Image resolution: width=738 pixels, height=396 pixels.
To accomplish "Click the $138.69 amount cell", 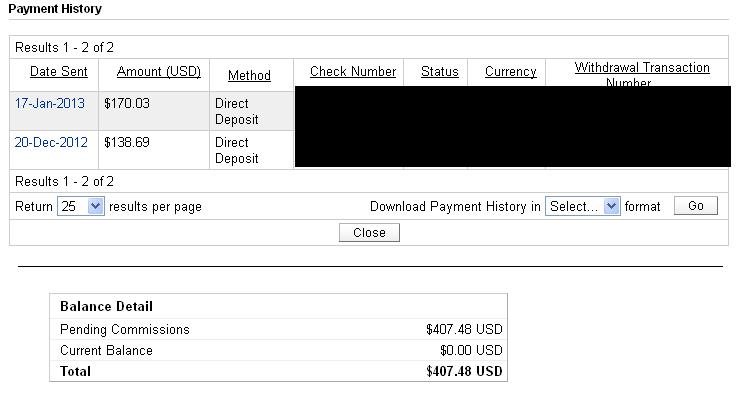I will 127,142.
